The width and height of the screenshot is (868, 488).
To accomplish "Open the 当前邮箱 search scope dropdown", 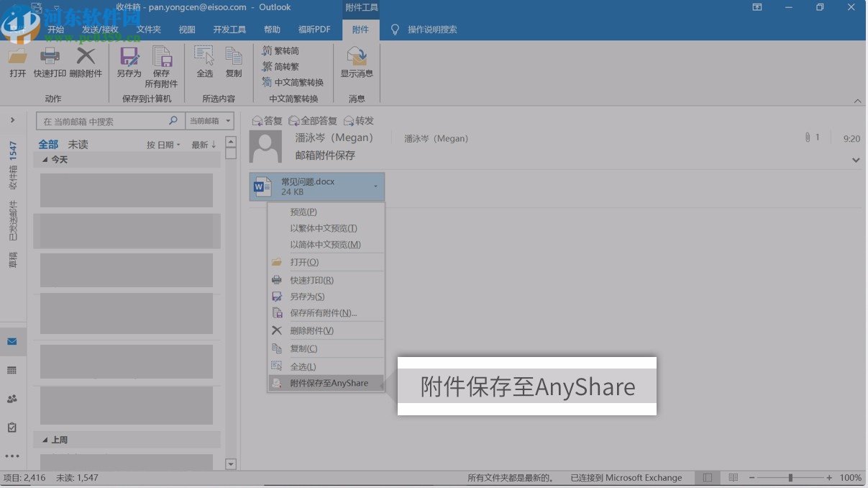I will point(209,120).
